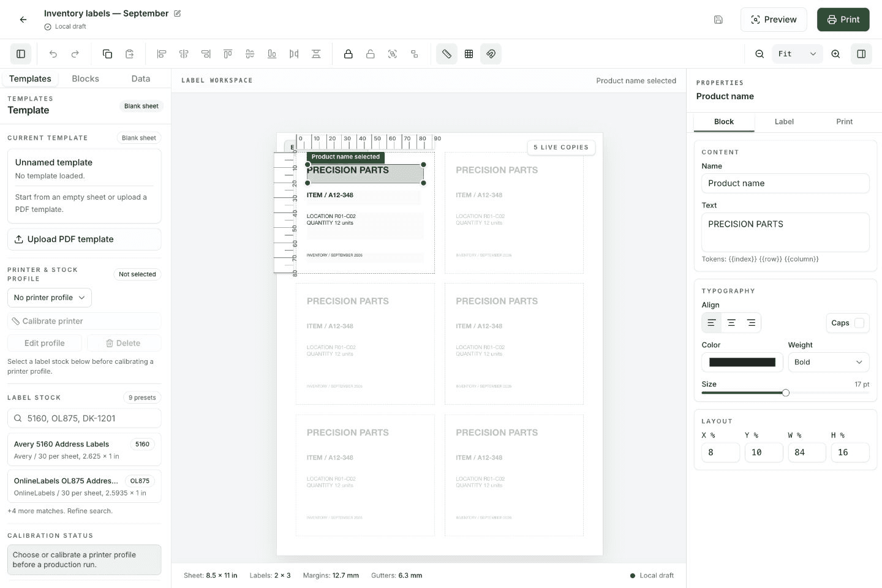Distribute blocks vertically

[316, 54]
